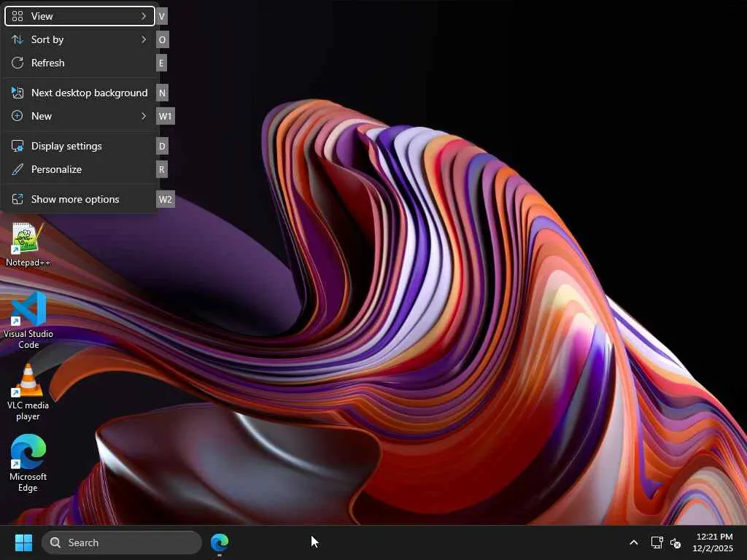747x560 pixels.
Task: Expand the View submenu chevron
Action: (144, 16)
